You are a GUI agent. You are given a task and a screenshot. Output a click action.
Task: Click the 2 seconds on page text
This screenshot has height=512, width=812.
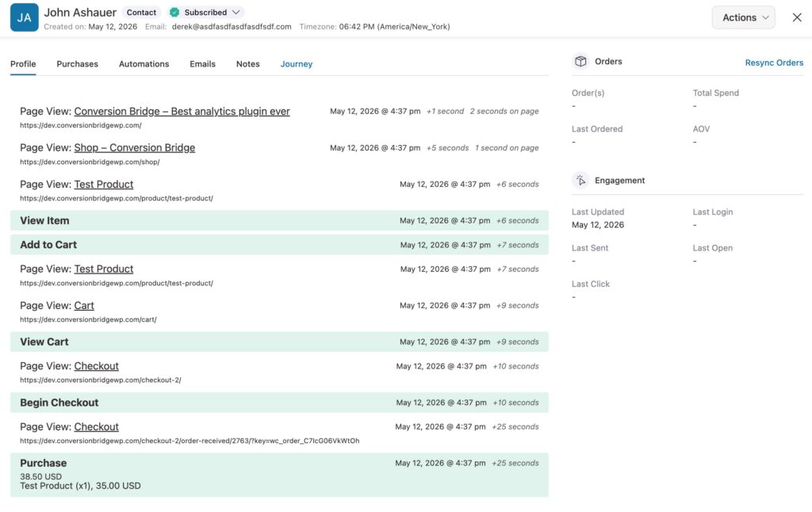(504, 111)
